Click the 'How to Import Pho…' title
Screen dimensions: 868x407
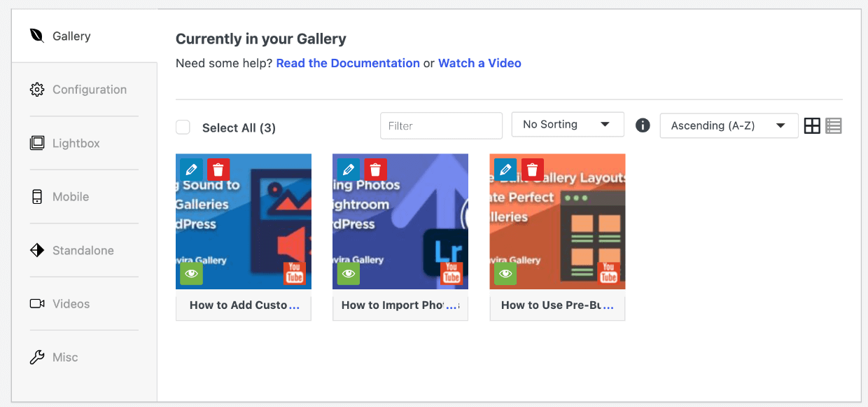pos(400,305)
